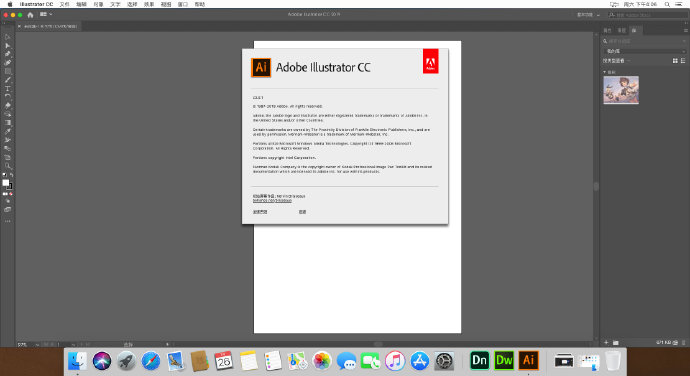Open the 帮助 menu
This screenshot has height=376, width=690.
tap(200, 4)
